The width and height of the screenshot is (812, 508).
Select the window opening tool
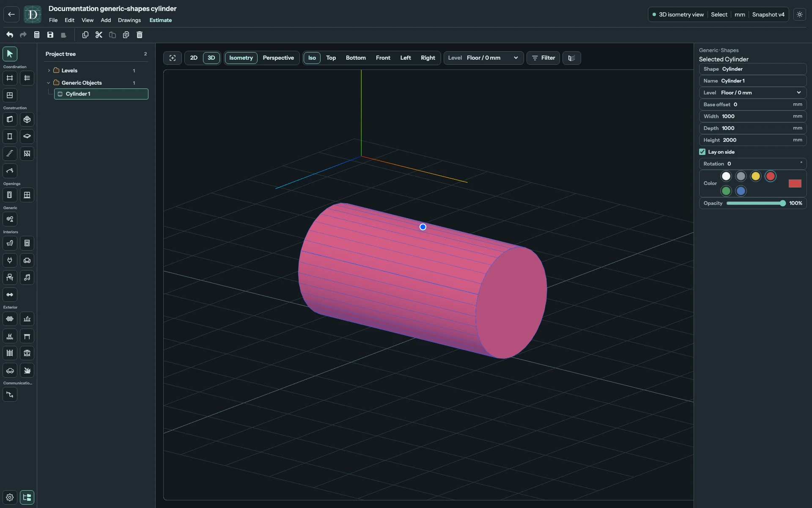click(x=27, y=195)
